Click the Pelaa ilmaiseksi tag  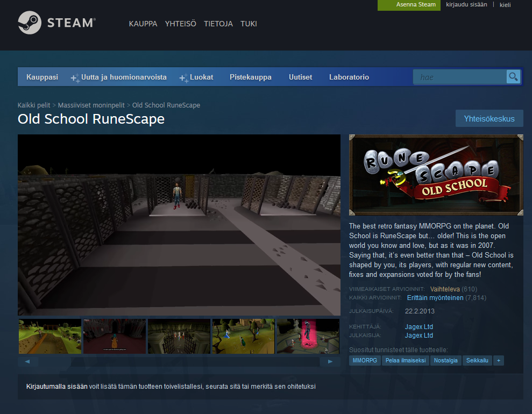tap(406, 360)
